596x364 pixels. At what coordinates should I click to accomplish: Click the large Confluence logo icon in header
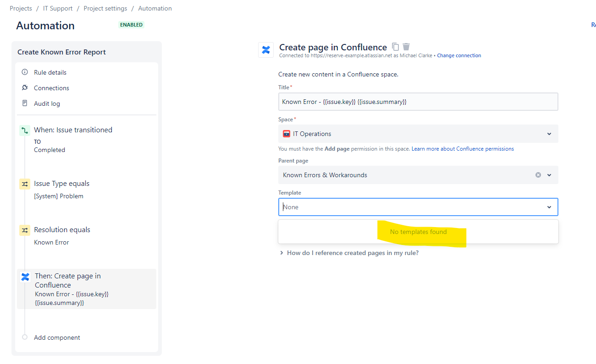(266, 50)
